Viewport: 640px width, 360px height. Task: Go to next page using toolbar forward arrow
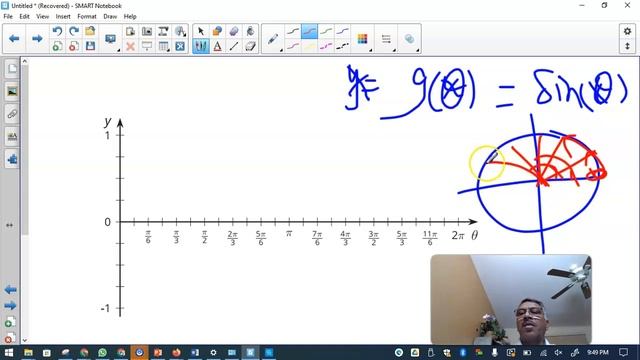click(37, 39)
